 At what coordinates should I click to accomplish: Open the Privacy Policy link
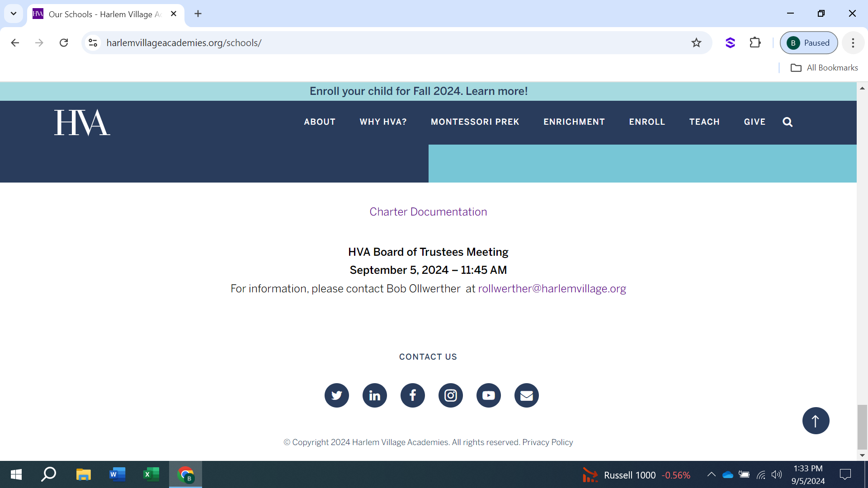click(x=547, y=442)
